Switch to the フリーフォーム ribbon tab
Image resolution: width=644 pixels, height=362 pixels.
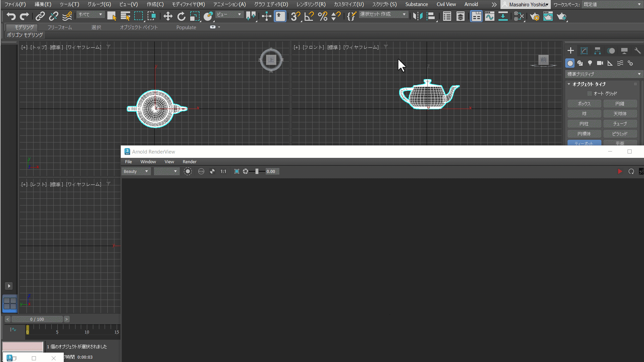tap(59, 27)
